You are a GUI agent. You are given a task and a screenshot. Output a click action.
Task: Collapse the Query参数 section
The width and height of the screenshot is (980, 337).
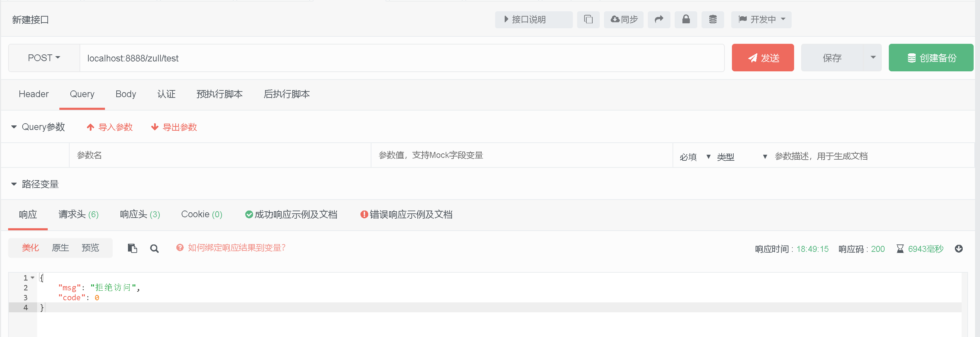click(x=14, y=127)
